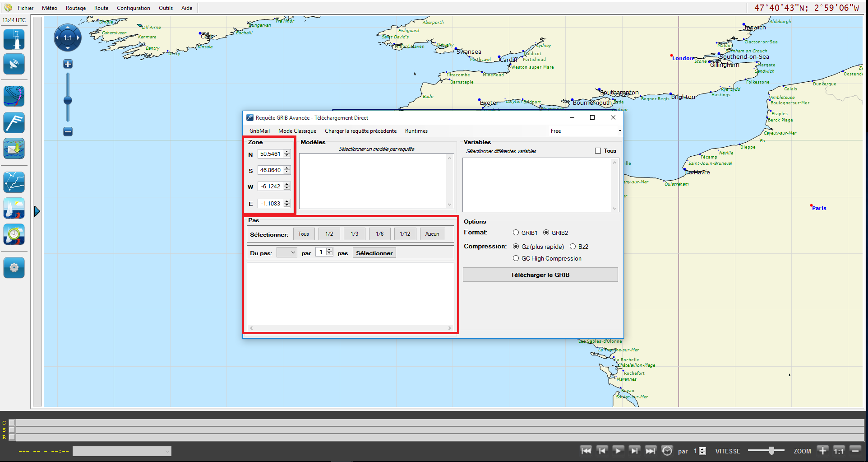The height and width of the screenshot is (462, 868).
Task: Click the VITESSE speed slider handle
Action: pos(771,451)
